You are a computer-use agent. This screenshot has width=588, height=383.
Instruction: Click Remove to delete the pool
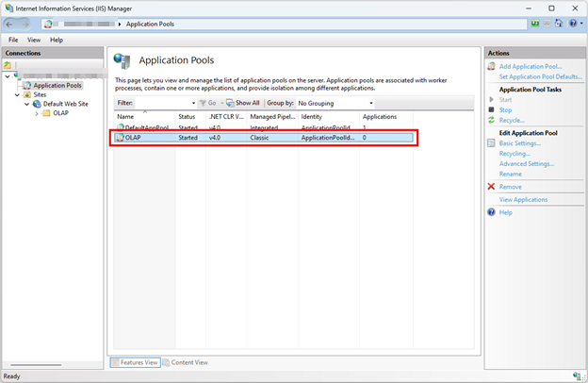tap(510, 187)
